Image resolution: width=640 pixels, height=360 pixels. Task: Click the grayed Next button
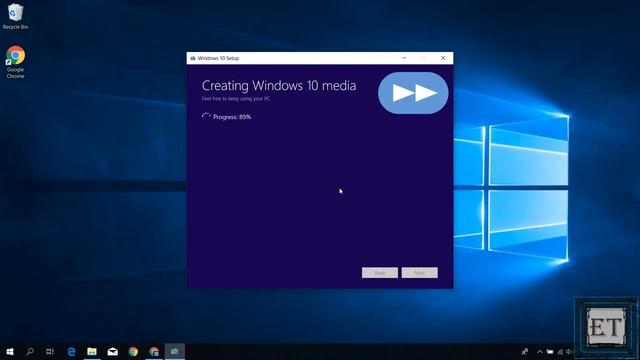pos(420,273)
